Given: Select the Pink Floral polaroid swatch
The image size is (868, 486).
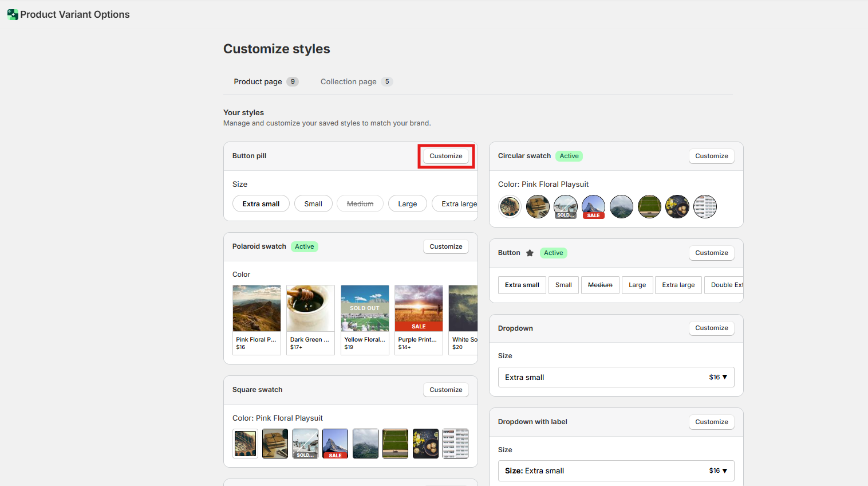Looking at the screenshot, I should pyautogui.click(x=257, y=319).
